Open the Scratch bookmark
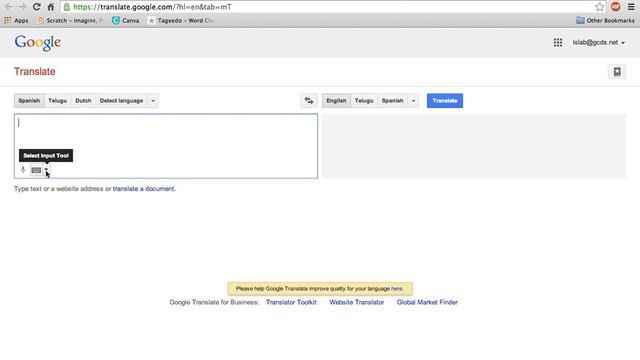Screen dimensions: 640x360 69,20
